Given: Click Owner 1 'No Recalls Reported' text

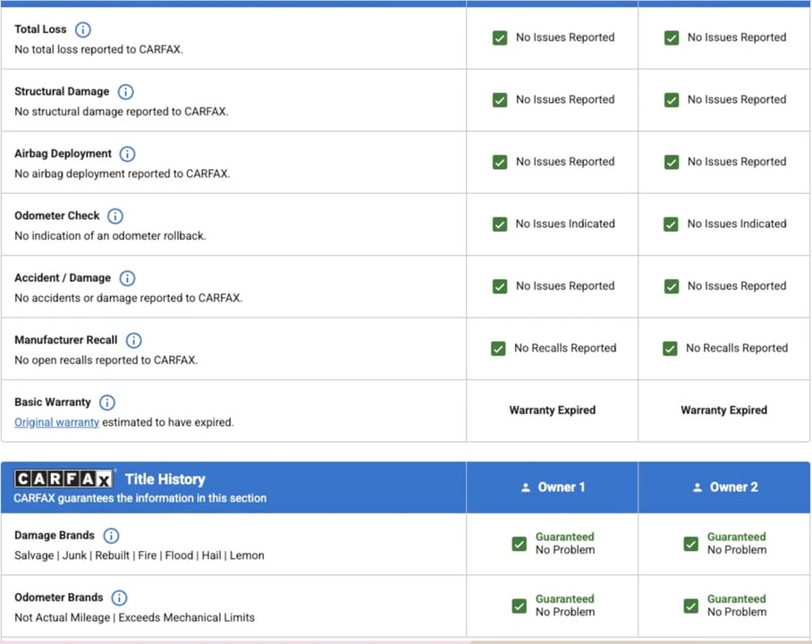Looking at the screenshot, I should [x=565, y=348].
